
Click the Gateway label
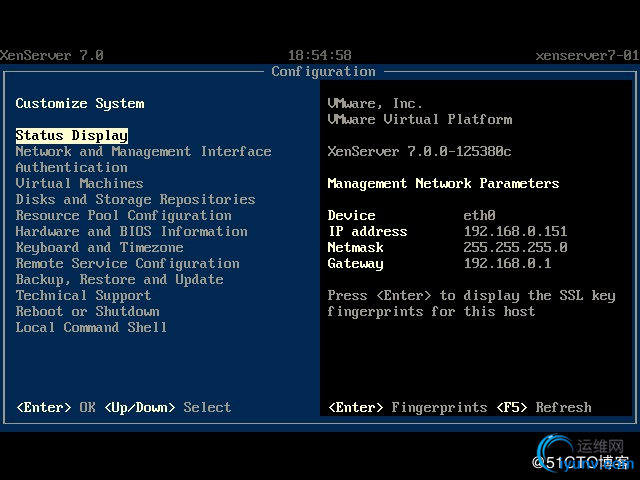click(x=356, y=264)
